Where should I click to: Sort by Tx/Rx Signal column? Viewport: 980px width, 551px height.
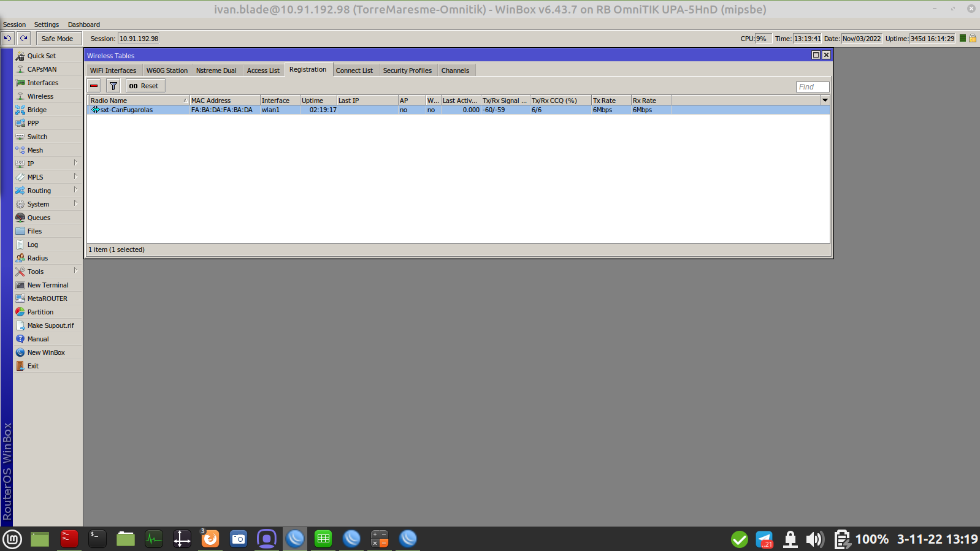point(505,101)
